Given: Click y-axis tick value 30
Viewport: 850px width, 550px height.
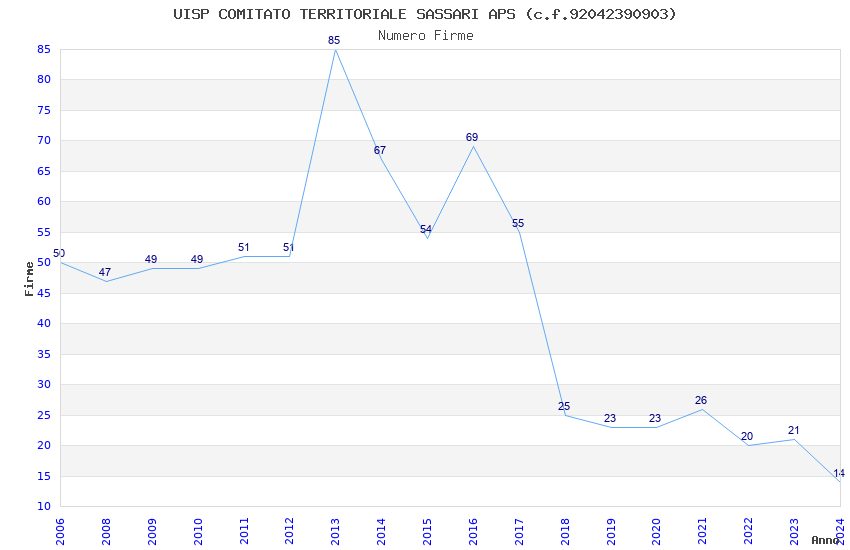Looking at the screenshot, I should point(44,384).
